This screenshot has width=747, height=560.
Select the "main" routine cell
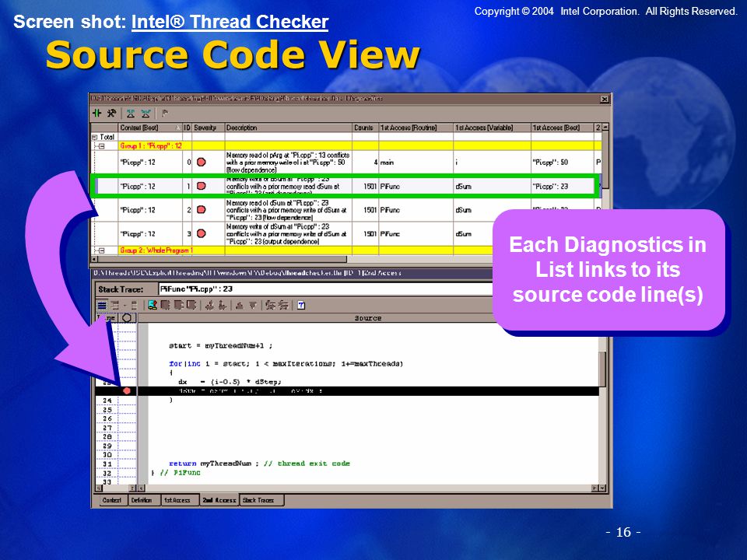(x=416, y=163)
